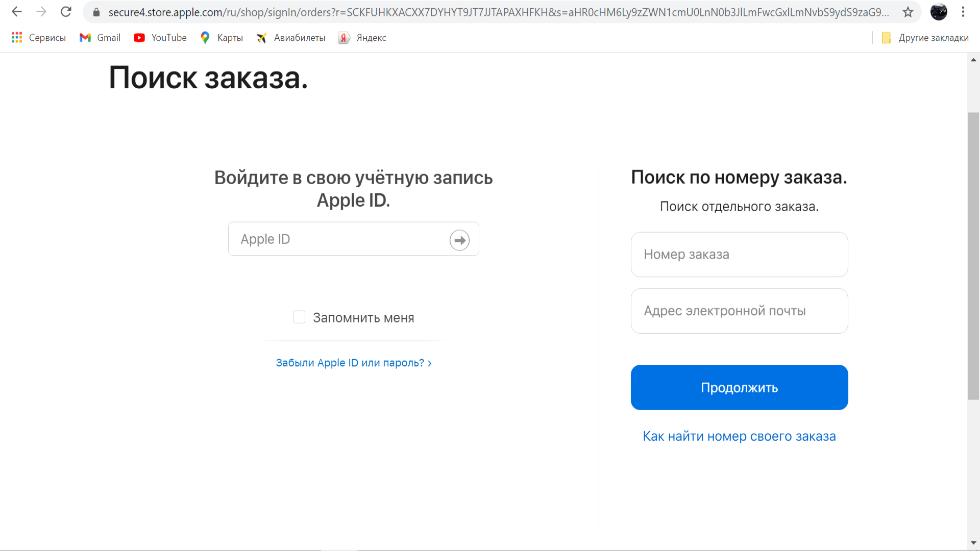
Task: Click the Поиск отдельного заказа text
Action: (x=739, y=207)
